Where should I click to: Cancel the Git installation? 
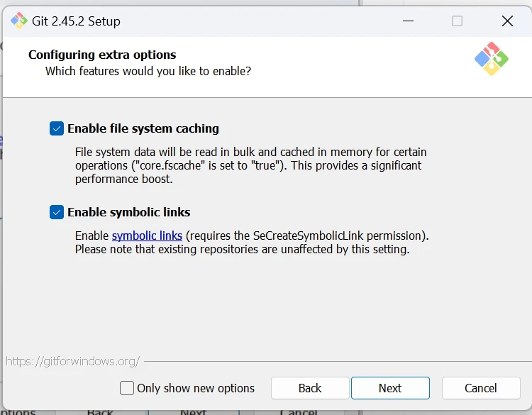pos(480,388)
